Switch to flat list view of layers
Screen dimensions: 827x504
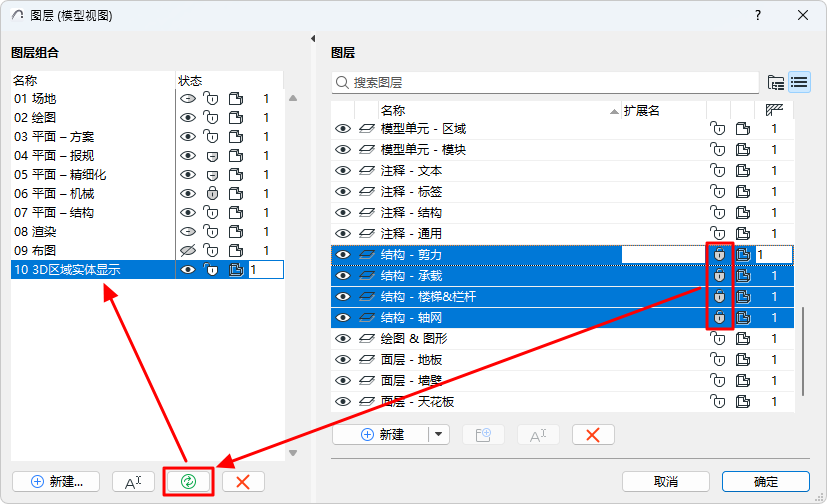click(x=799, y=82)
